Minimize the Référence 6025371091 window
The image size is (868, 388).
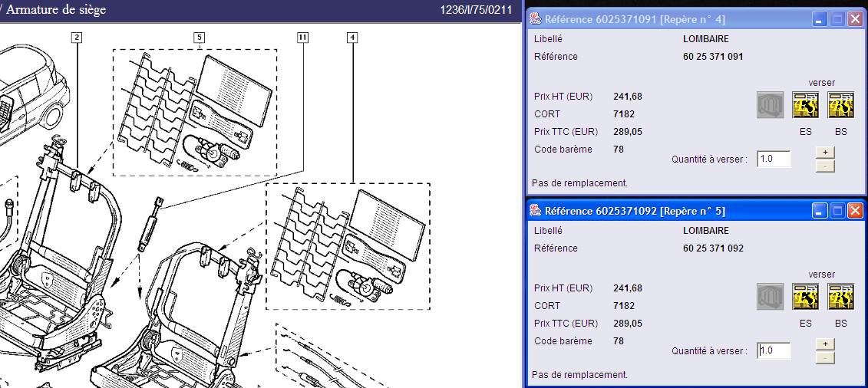point(820,19)
